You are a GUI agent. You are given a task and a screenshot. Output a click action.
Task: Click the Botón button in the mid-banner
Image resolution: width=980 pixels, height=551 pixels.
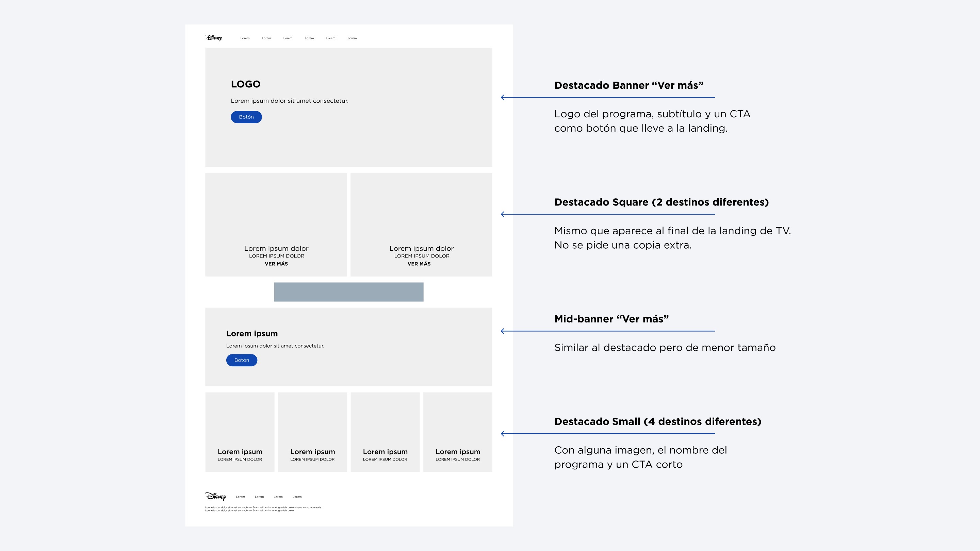[242, 360]
